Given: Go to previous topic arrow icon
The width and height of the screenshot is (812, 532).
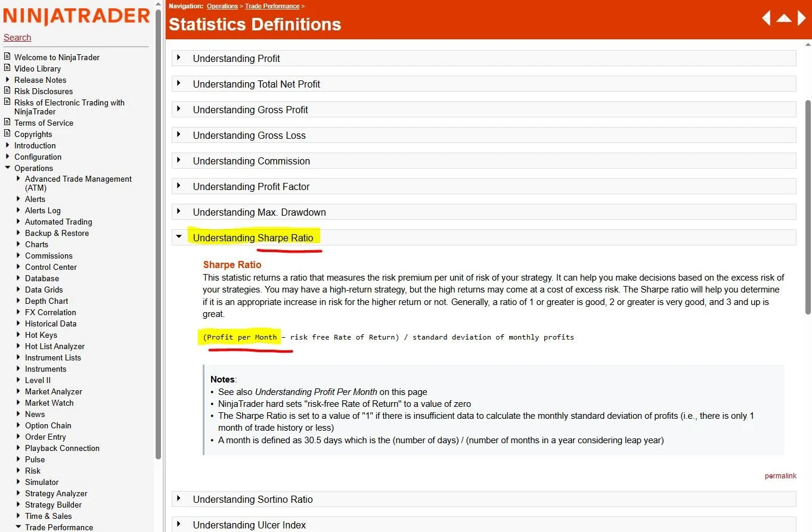Looking at the screenshot, I should tap(766, 18).
